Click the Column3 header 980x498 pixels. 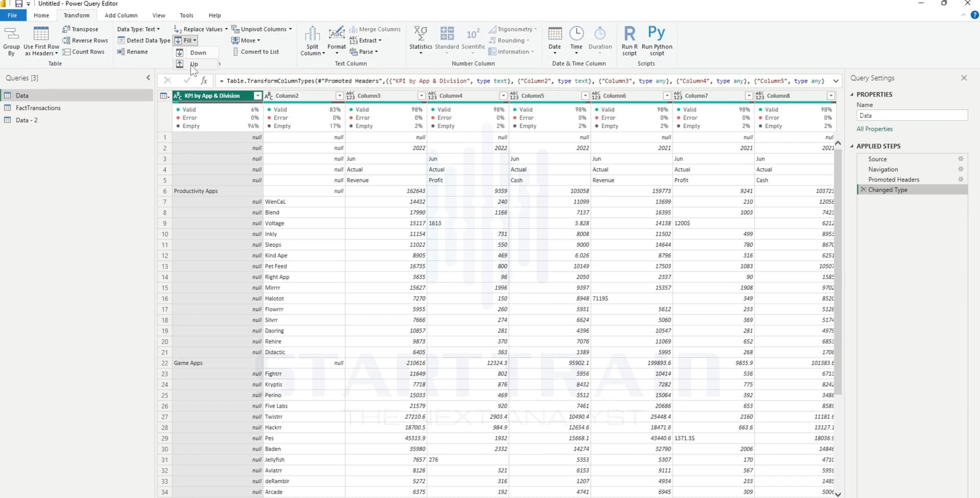tap(385, 96)
